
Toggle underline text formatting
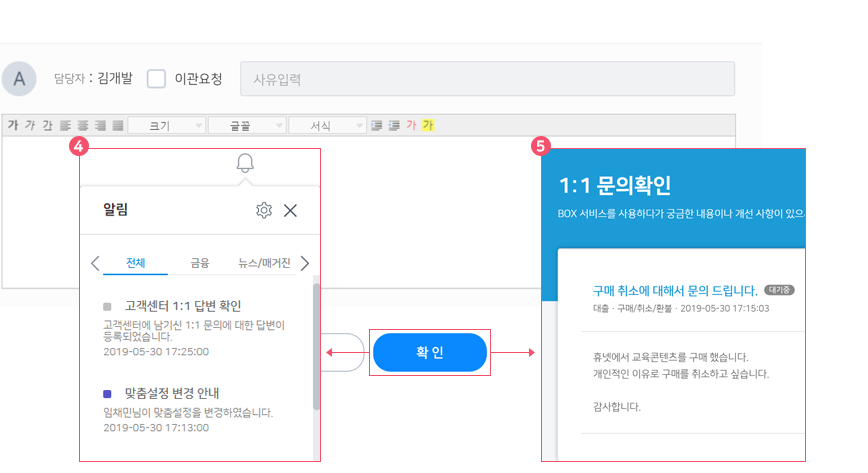[48, 125]
